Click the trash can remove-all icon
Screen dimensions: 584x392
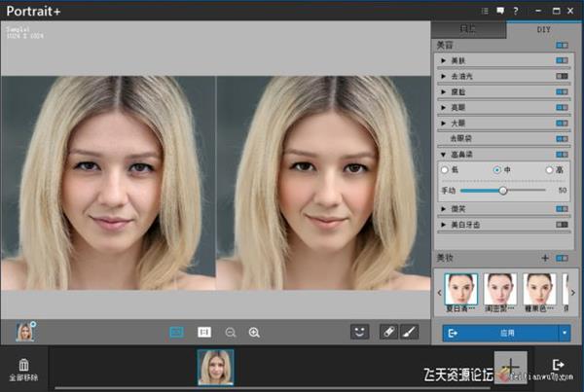point(23,365)
